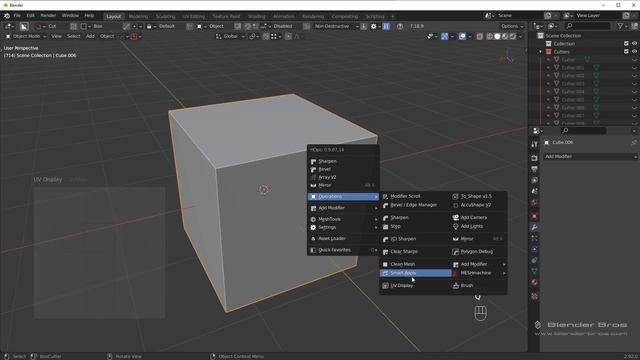Select Bevel in the HOps menu
640x360 pixels.
pyautogui.click(x=343, y=169)
